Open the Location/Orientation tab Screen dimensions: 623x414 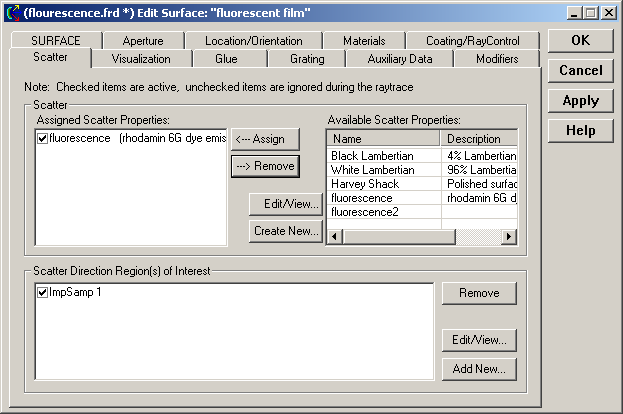254,41
